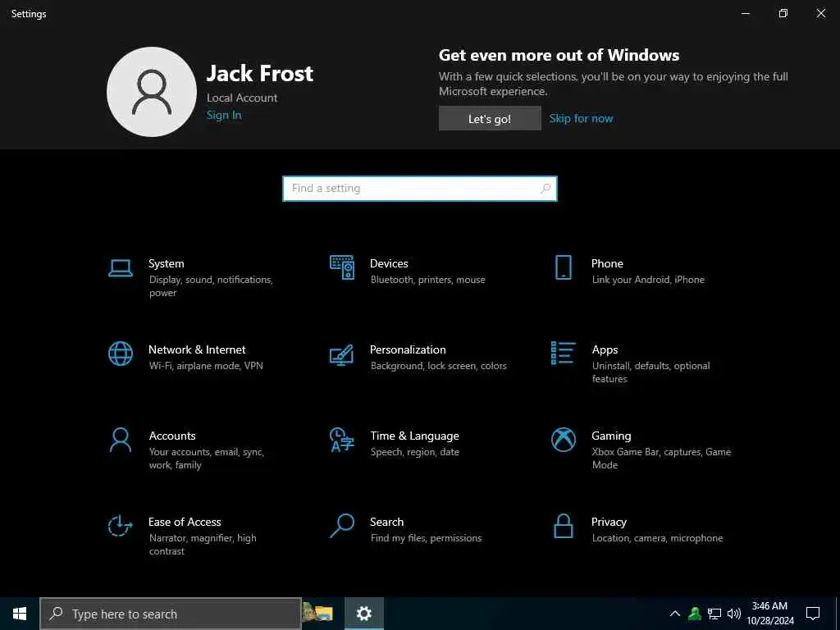Click the Skip for now link

pyautogui.click(x=581, y=118)
